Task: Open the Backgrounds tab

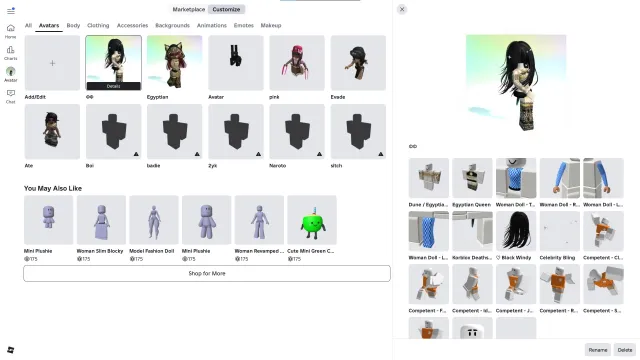Action: coord(172,25)
